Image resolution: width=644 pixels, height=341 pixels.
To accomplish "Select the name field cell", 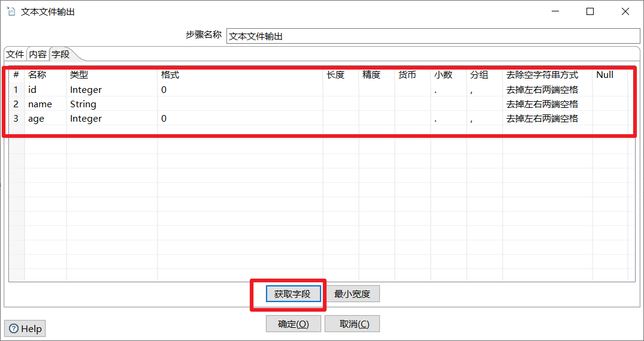I will [46, 104].
